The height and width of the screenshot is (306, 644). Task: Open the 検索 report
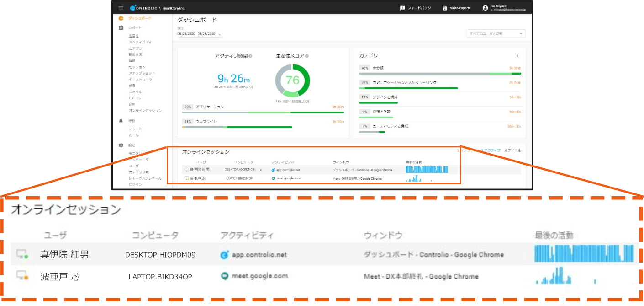point(132,86)
